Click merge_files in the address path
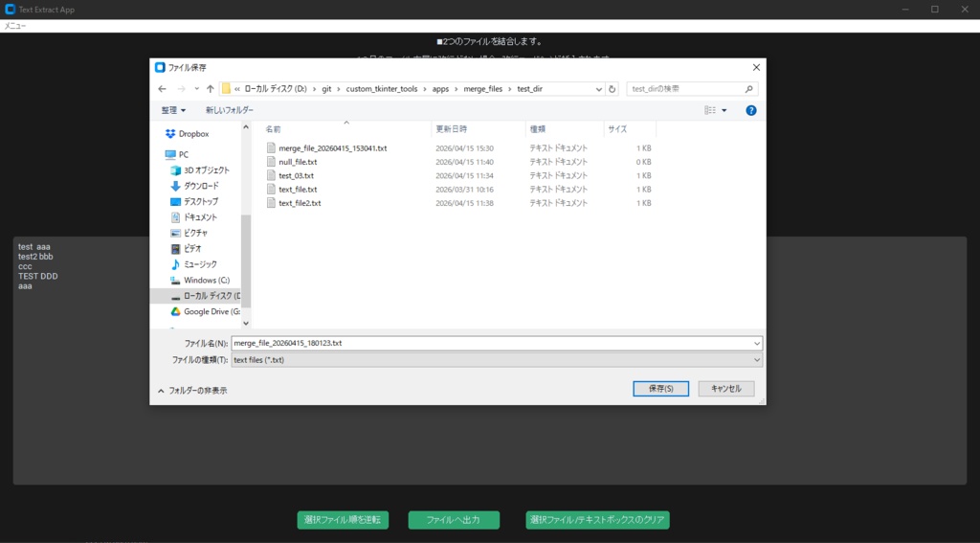Screen dimensions: 980x543 click(482, 89)
